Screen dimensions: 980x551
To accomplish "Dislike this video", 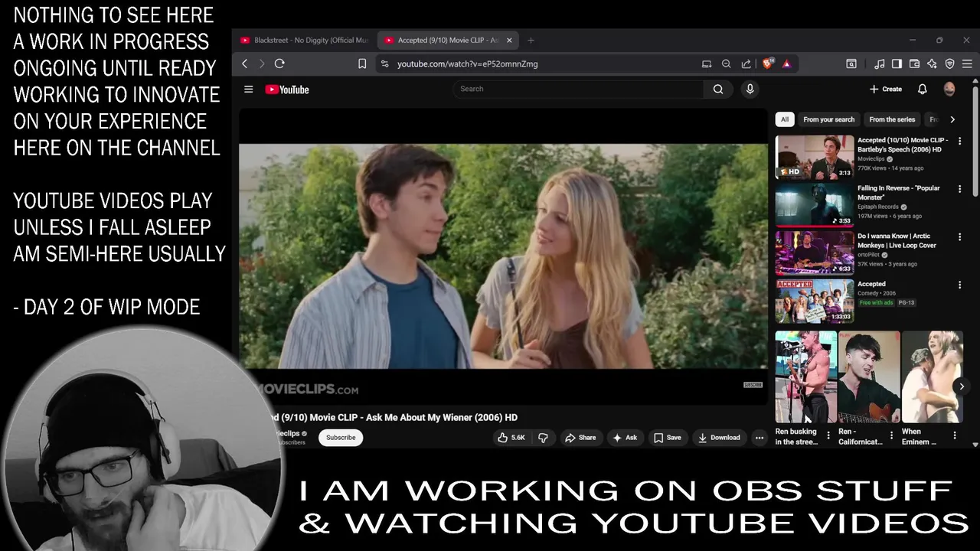I will coord(543,438).
